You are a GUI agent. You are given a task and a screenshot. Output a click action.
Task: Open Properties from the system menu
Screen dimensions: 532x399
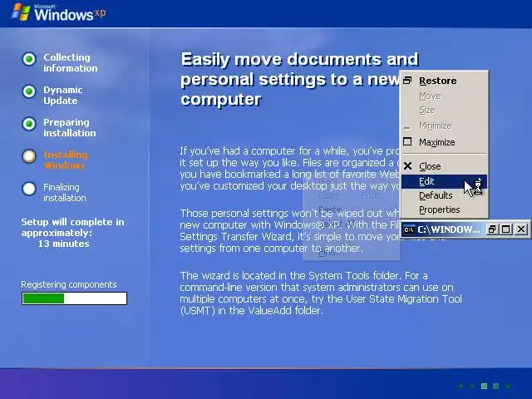[445, 209]
